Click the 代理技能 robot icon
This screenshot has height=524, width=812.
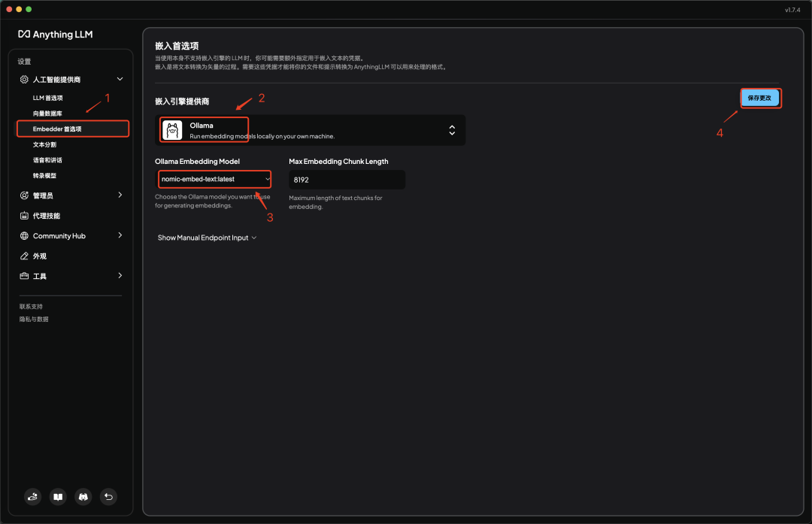pyautogui.click(x=24, y=216)
